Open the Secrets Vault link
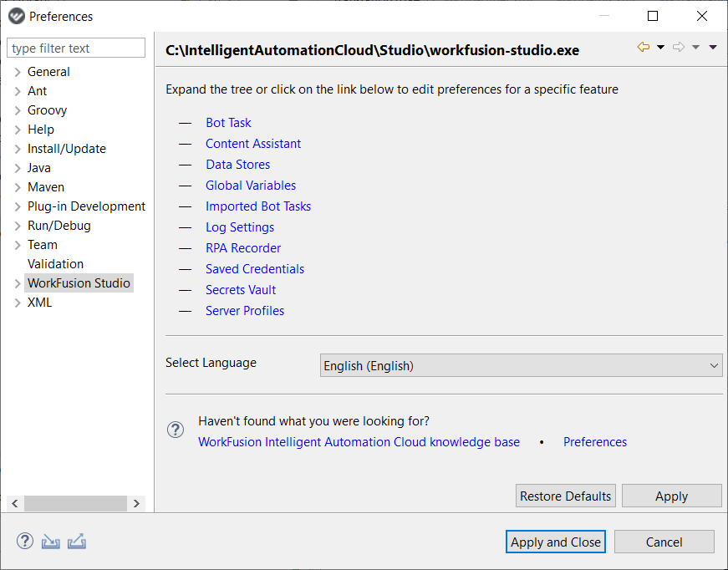This screenshot has height=570, width=728. coord(241,290)
